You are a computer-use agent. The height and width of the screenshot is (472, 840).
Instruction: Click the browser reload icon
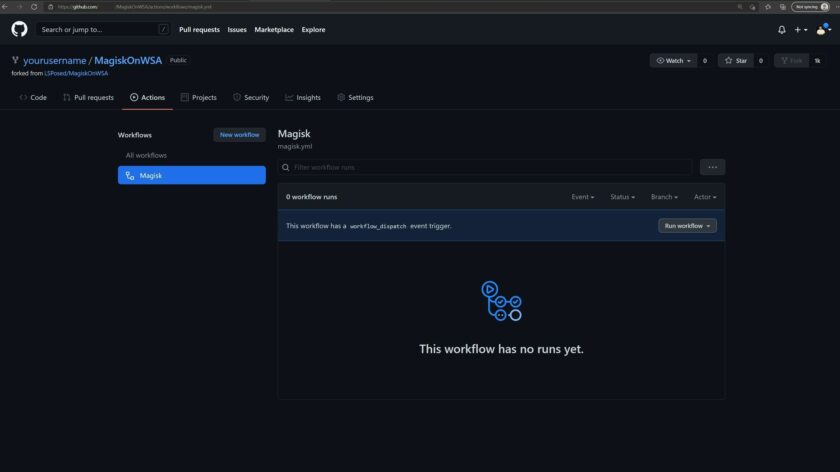pyautogui.click(x=35, y=6)
